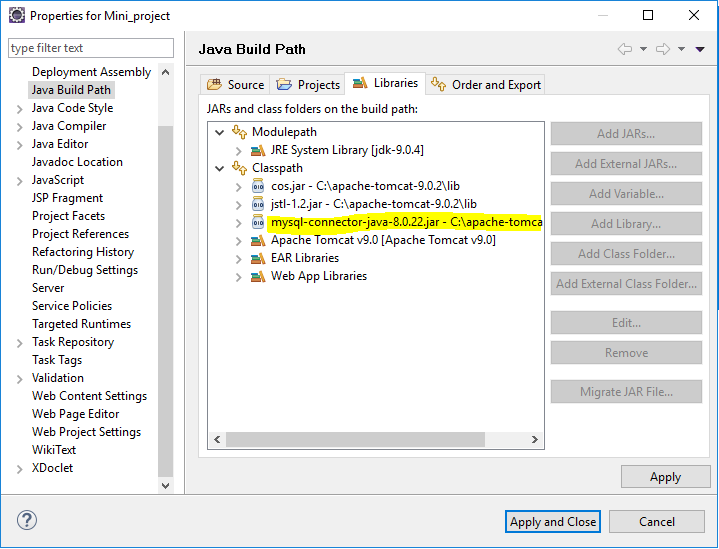Open Refactoring History page

tap(83, 252)
